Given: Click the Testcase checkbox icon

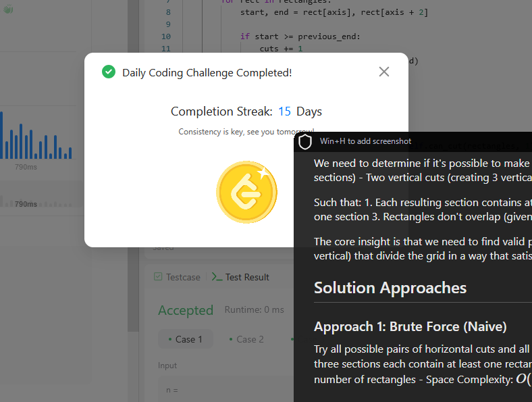Looking at the screenshot, I should tap(158, 277).
